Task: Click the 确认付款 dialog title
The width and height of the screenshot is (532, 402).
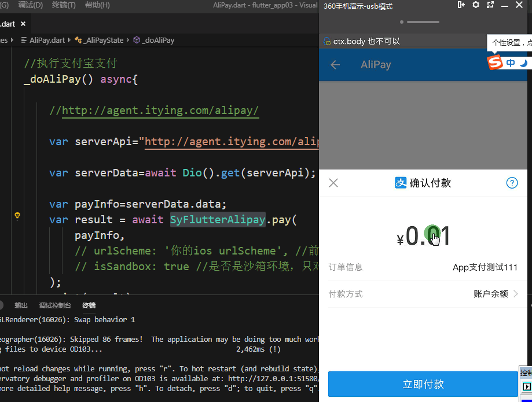Action: point(430,183)
